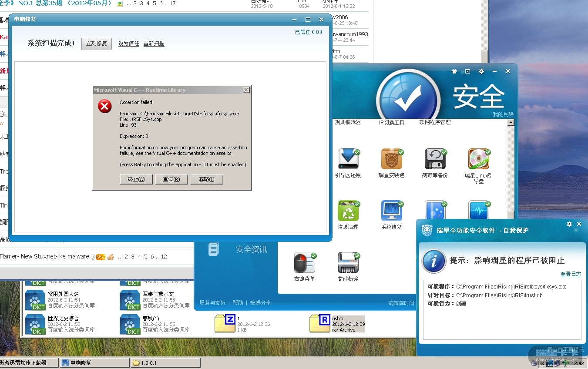Viewport: 588px width, 369px height.
Task: Open the blue phone-shaped tool beside 系统修复
Action: click(435, 210)
